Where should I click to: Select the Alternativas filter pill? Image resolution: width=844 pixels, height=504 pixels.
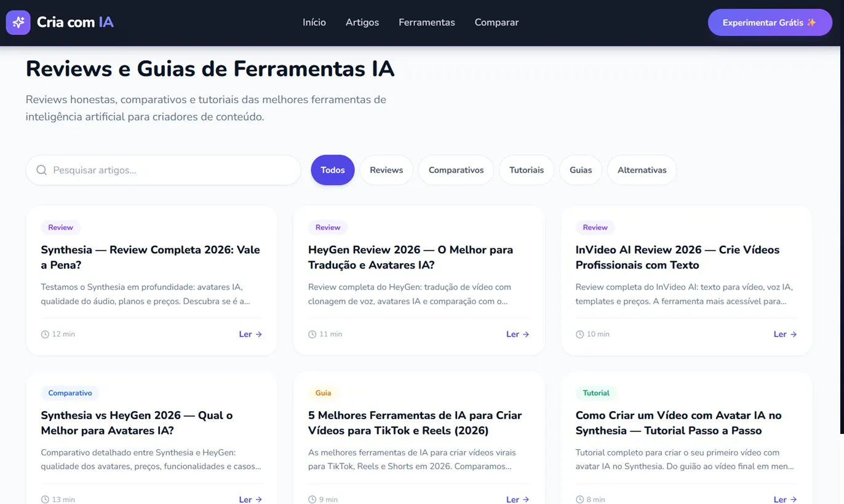point(642,170)
